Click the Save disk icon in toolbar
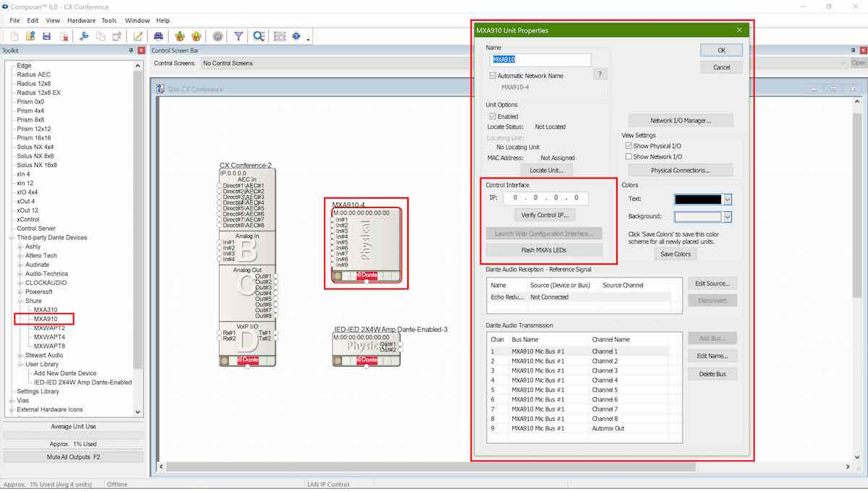The image size is (868, 491). pos(46,36)
